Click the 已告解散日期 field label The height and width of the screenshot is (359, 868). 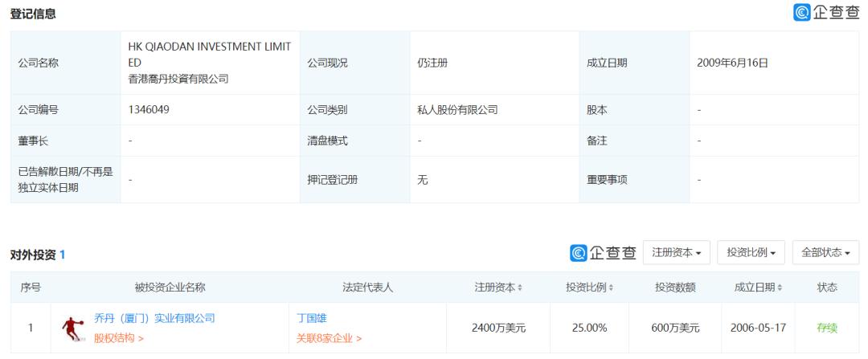[65, 180]
